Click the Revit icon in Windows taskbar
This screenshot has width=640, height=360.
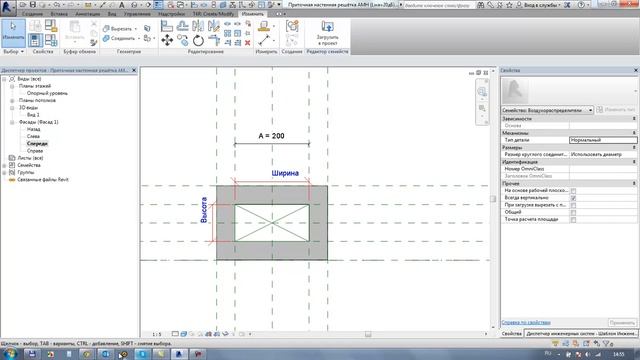178,354
